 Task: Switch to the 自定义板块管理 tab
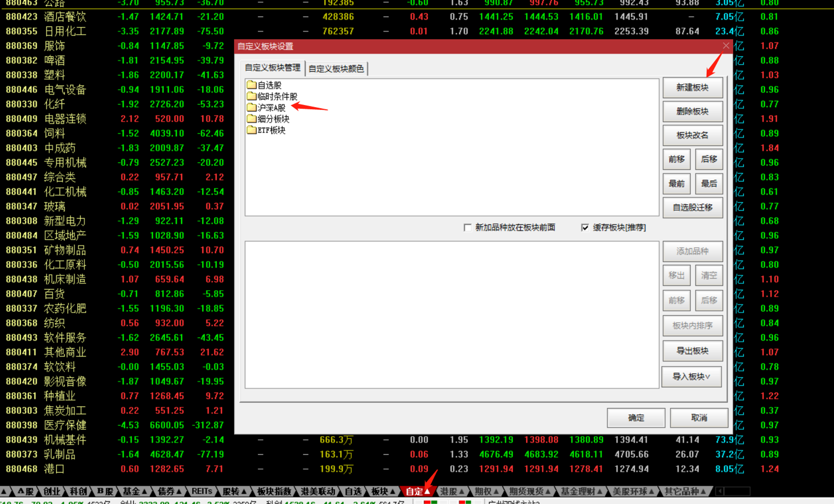(273, 68)
